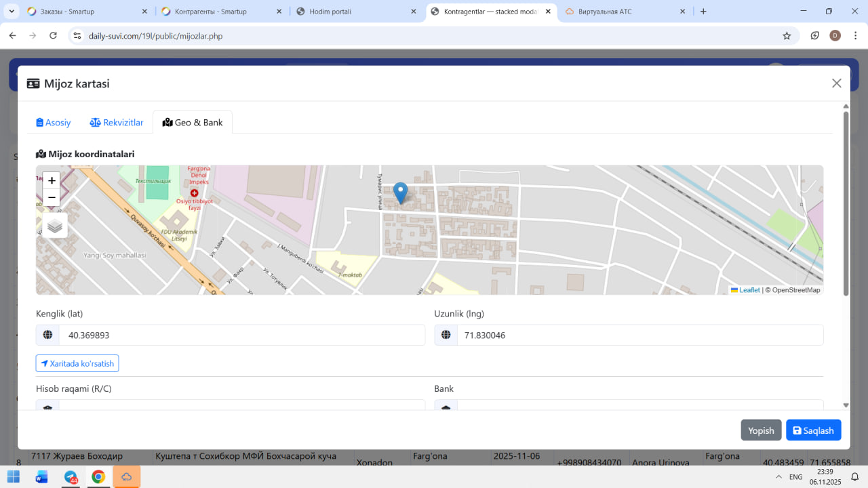Zoom out on the map with minus button

click(x=52, y=198)
